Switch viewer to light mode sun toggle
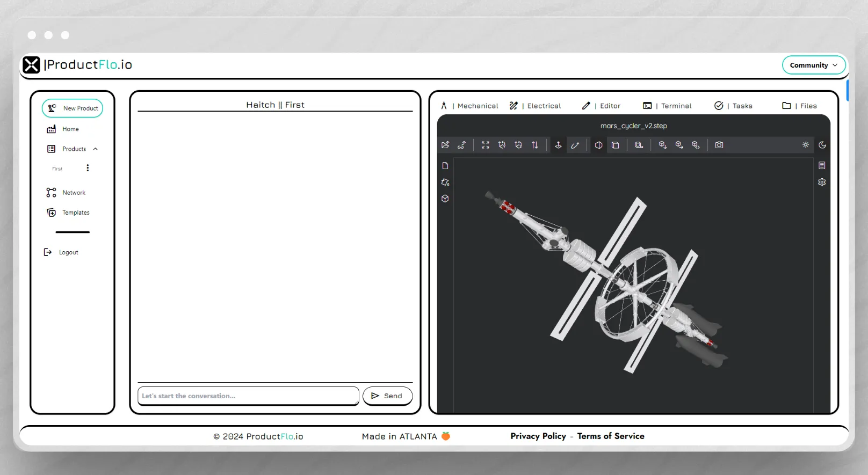868x475 pixels. 806,145
